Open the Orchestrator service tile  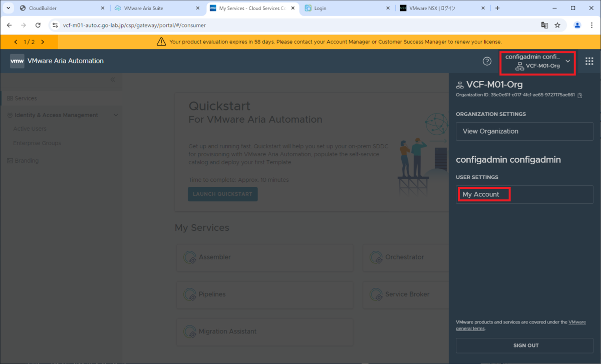[x=406, y=257]
